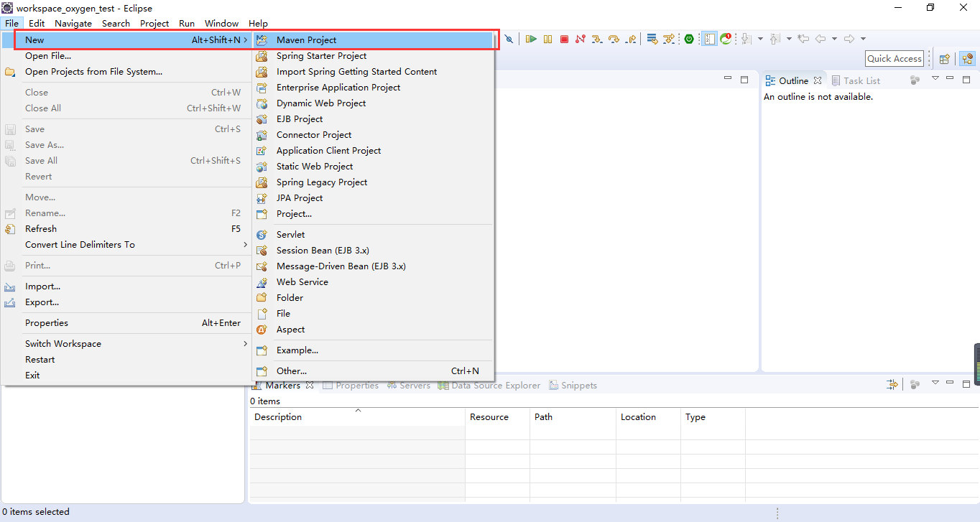The height and width of the screenshot is (522, 980).
Task: Click the Location column header
Action: pos(648,416)
